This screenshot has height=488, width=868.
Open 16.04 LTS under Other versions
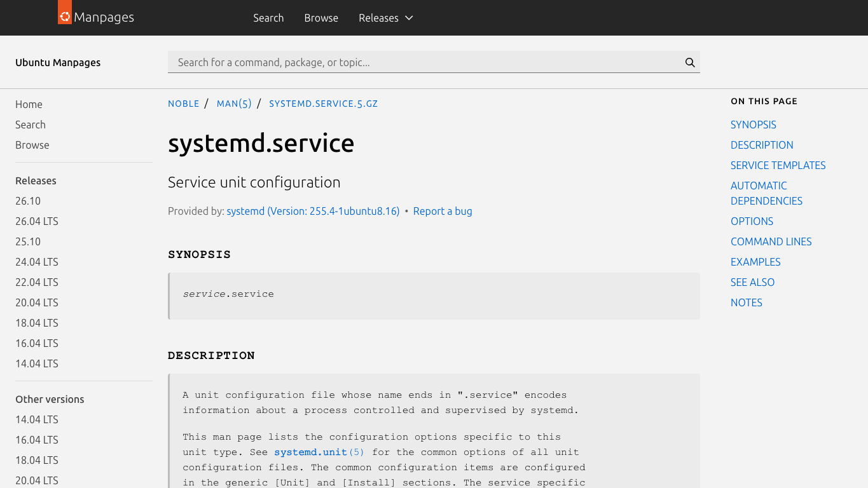[x=37, y=440]
